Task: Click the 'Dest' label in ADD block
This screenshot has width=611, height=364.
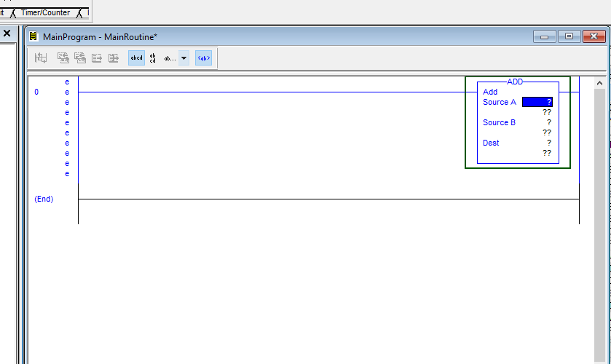Action: (x=491, y=143)
